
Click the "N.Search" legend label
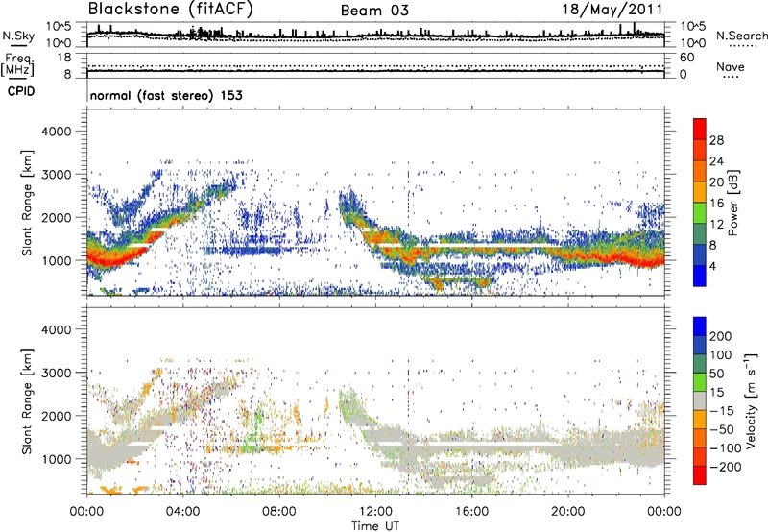[741, 36]
